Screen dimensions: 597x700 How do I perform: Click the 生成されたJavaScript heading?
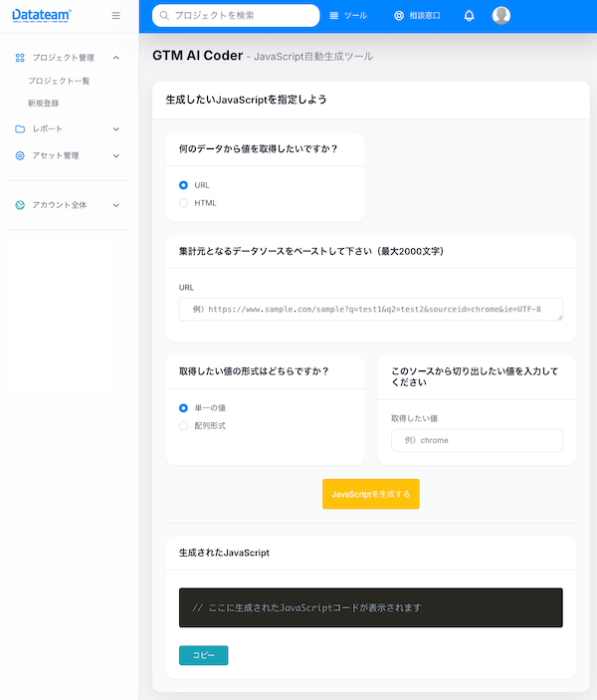[x=224, y=553]
